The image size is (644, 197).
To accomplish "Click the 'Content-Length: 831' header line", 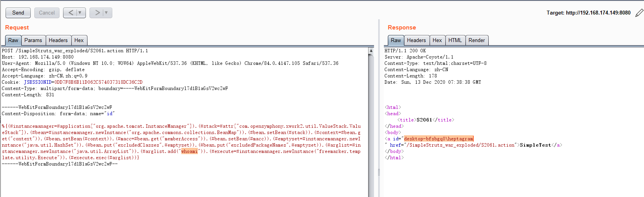I will 28,95.
